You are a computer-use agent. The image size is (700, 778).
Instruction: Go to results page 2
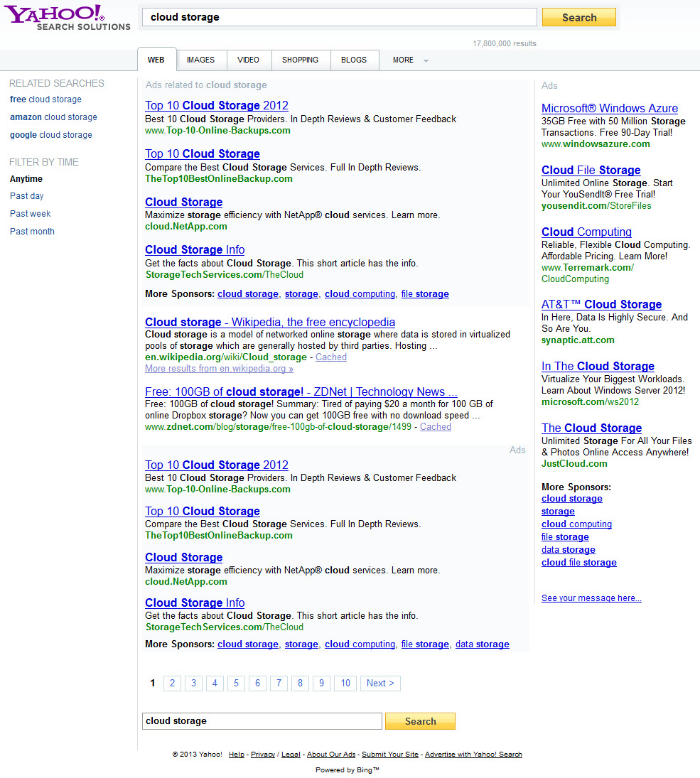click(172, 684)
